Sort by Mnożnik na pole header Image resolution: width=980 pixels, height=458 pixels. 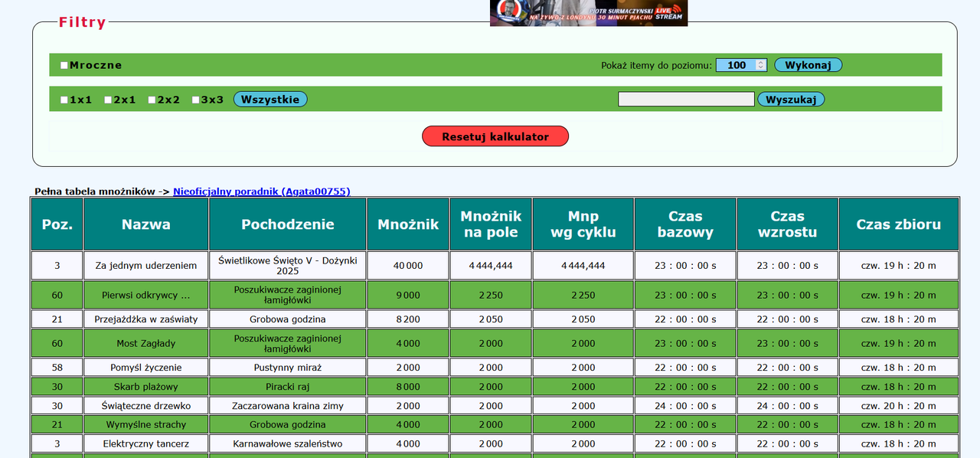(491, 224)
